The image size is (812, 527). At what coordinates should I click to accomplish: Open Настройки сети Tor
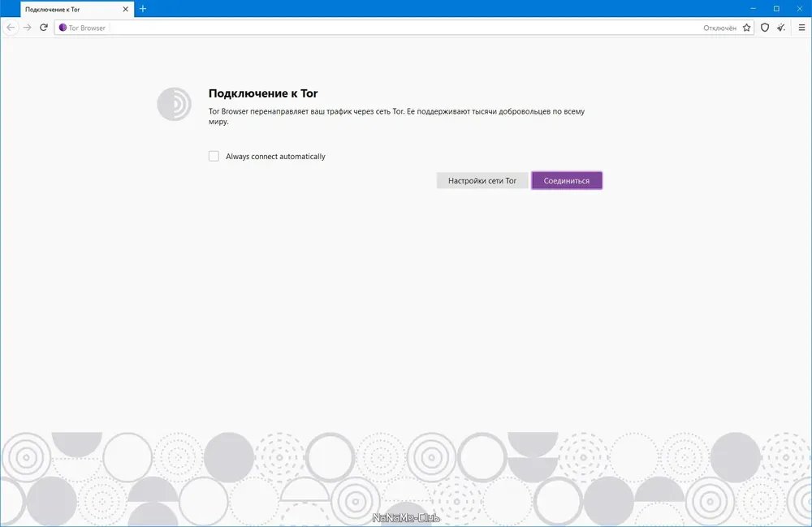click(x=482, y=180)
